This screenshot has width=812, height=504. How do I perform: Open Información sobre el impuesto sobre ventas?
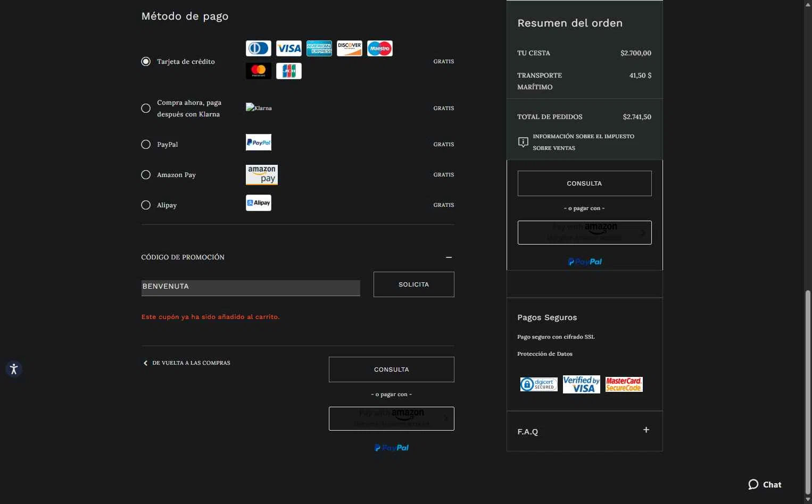tap(583, 142)
